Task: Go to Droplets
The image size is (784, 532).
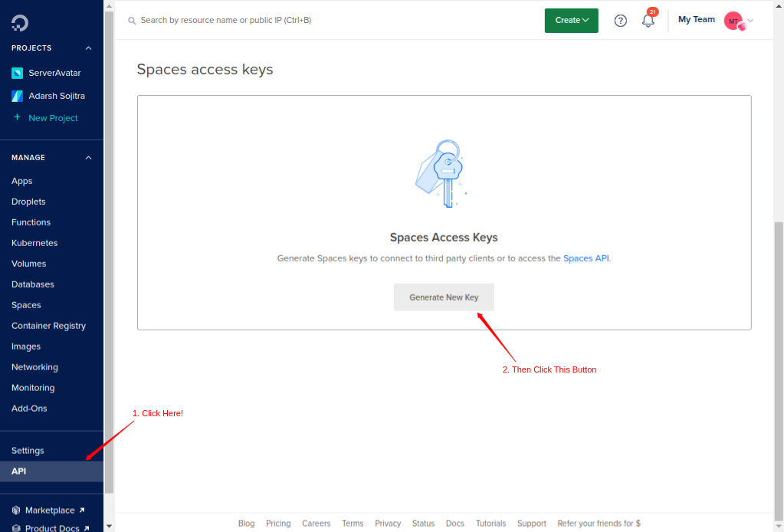Action: pyautogui.click(x=28, y=202)
